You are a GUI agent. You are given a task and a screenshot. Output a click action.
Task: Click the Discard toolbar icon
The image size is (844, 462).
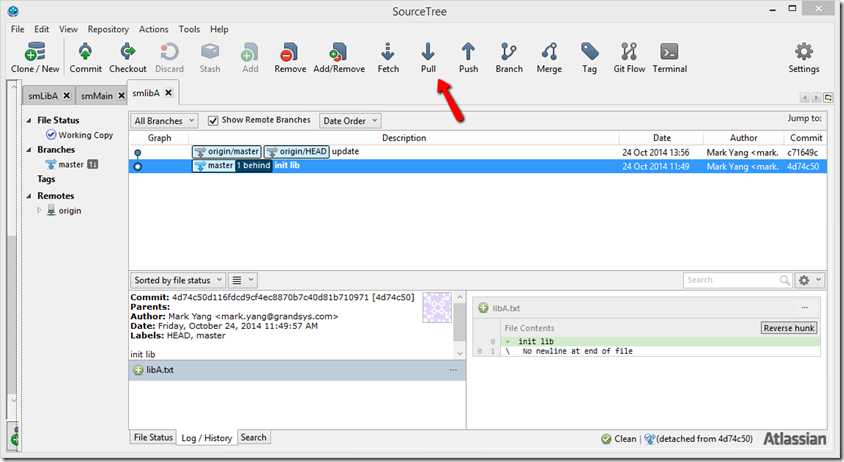pos(169,58)
